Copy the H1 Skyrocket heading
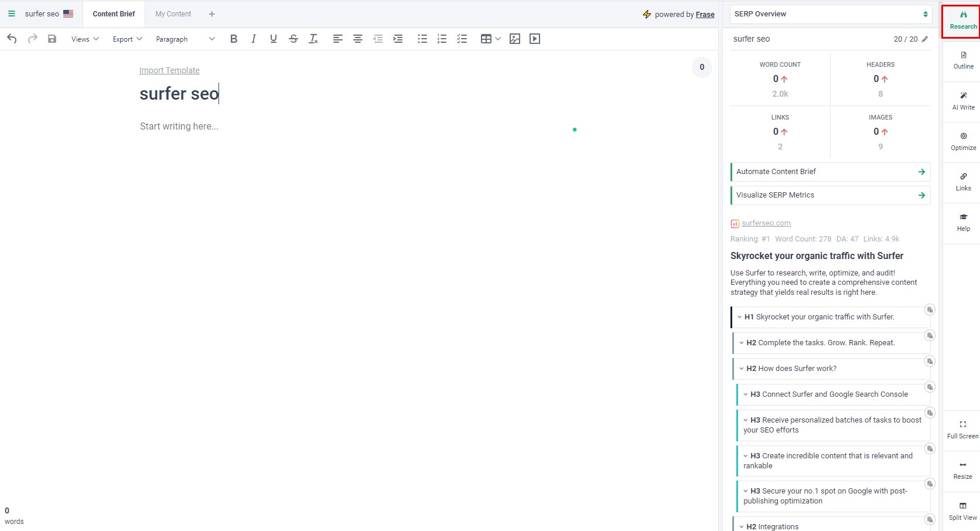 [930, 309]
